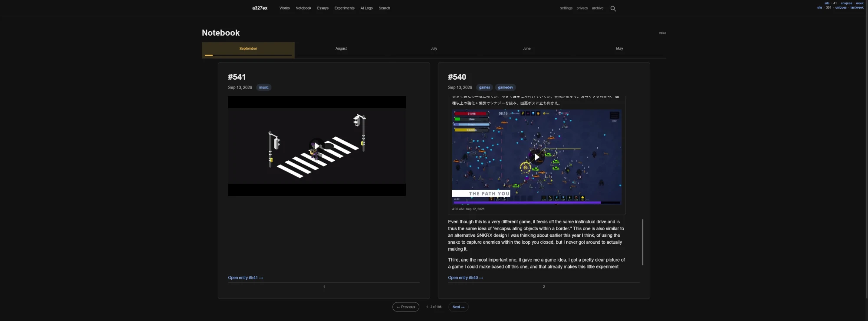Open the Works menu item
868x321 pixels.
pyautogui.click(x=284, y=8)
